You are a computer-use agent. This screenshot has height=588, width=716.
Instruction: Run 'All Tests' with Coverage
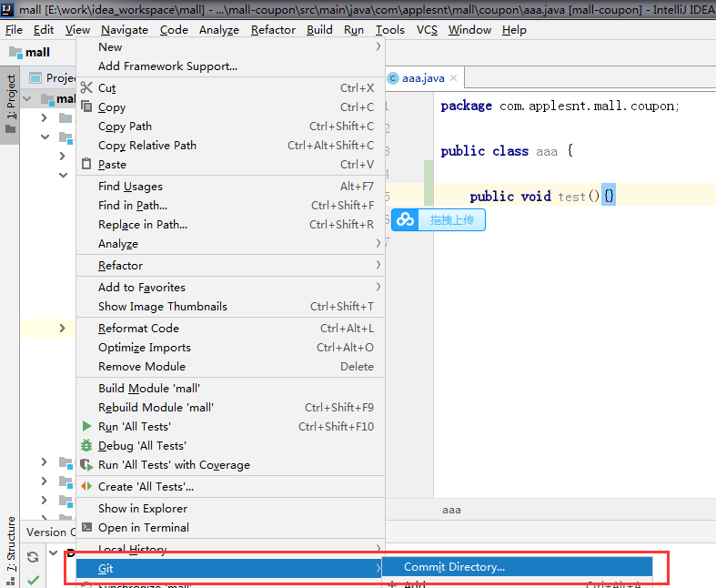[x=230, y=465]
